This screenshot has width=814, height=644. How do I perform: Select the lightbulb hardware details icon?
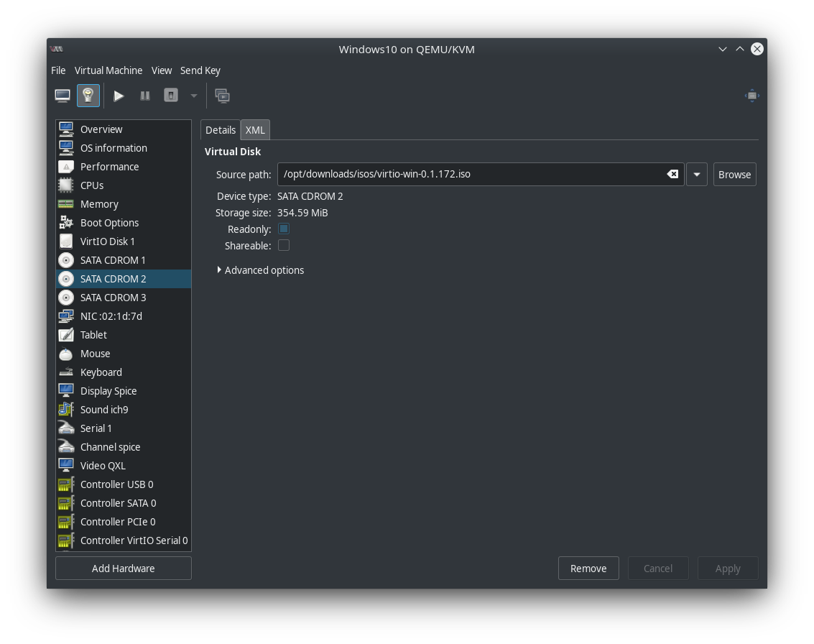click(x=88, y=96)
